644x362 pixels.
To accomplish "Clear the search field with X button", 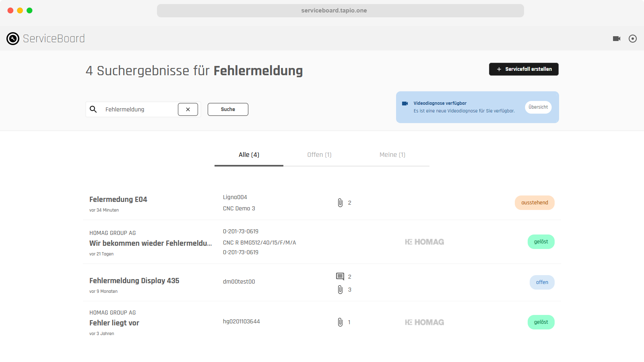I will [188, 109].
